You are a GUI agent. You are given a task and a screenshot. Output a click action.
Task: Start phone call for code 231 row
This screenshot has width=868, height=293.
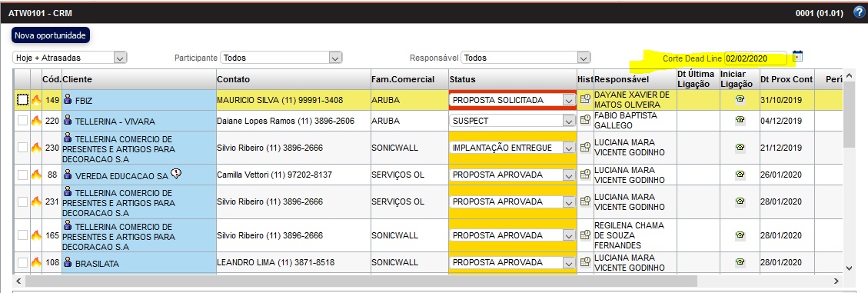tap(740, 201)
